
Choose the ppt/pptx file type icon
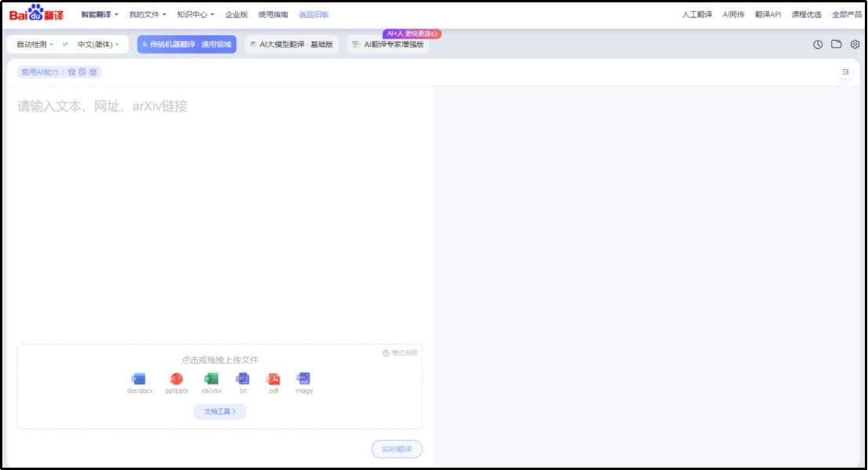pyautogui.click(x=176, y=379)
